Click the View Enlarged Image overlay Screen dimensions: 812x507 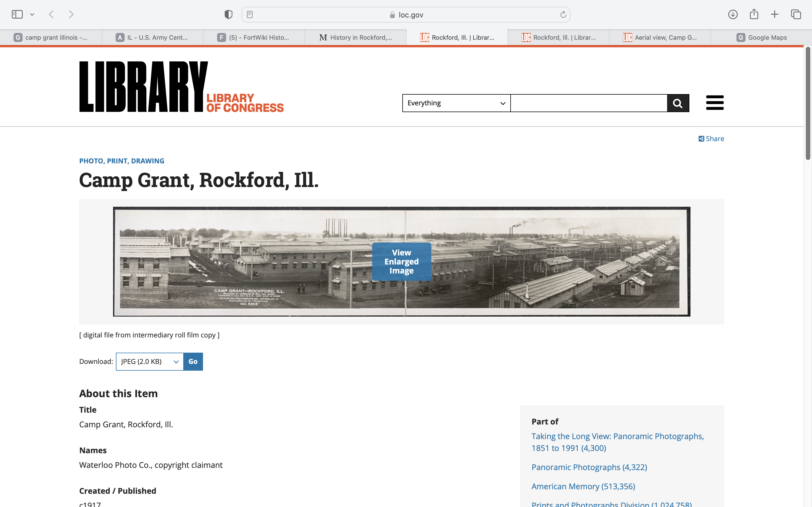(x=402, y=262)
